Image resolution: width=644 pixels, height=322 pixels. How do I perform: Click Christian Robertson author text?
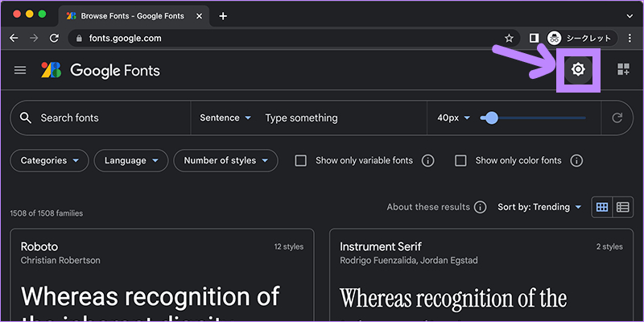(x=60, y=260)
